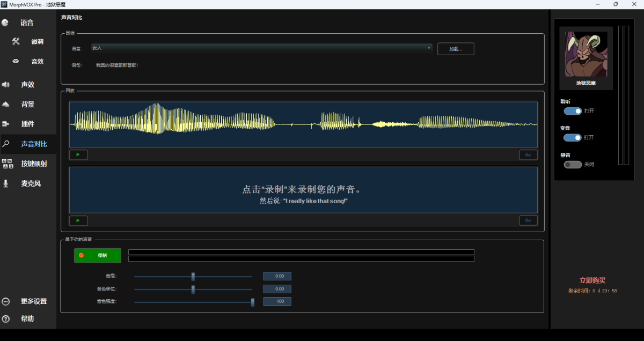Select the 声效 speaker sound effects icon
Viewport: 644px width, 341px height.
click(x=5, y=84)
